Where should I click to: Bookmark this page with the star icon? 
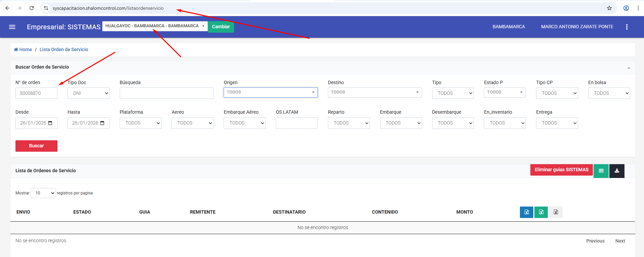point(609,8)
